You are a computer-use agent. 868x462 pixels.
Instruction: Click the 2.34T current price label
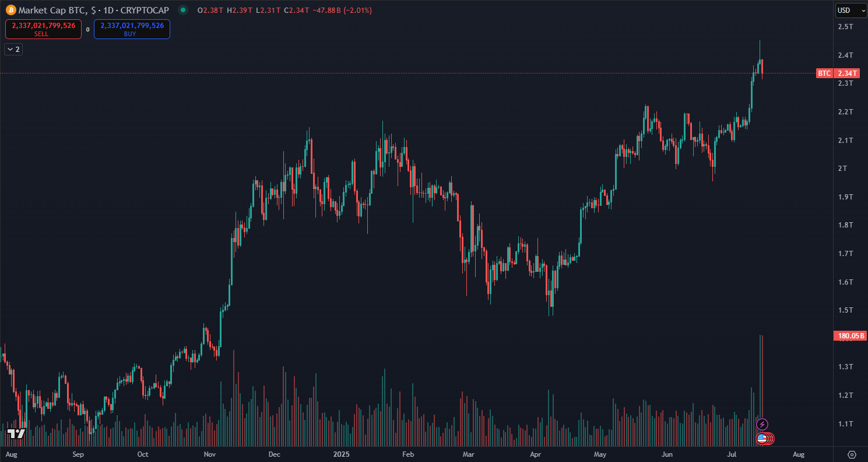click(x=846, y=73)
